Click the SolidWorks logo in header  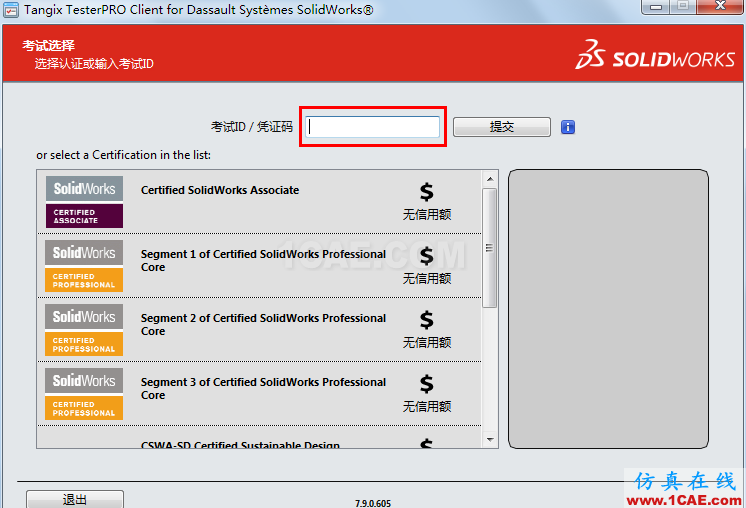(655, 55)
